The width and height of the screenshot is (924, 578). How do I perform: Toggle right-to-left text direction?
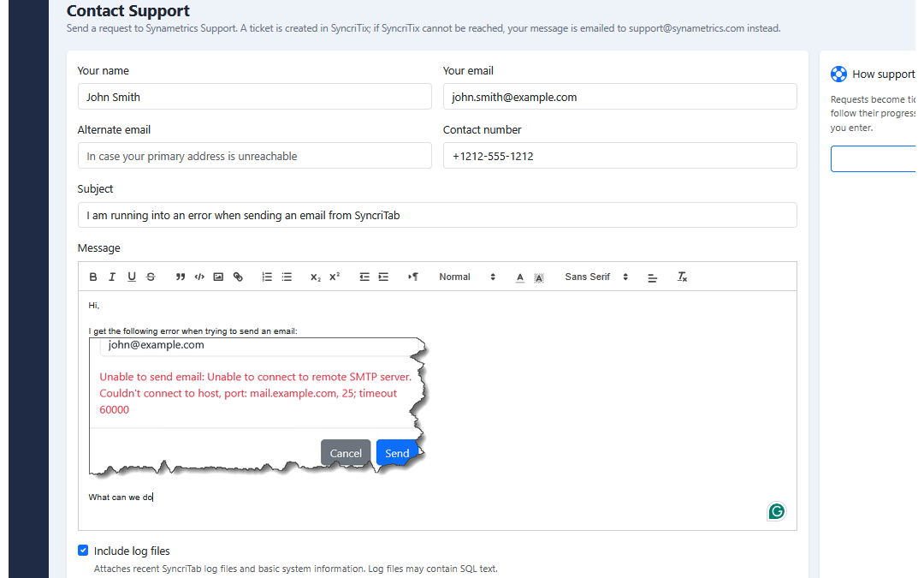[413, 277]
